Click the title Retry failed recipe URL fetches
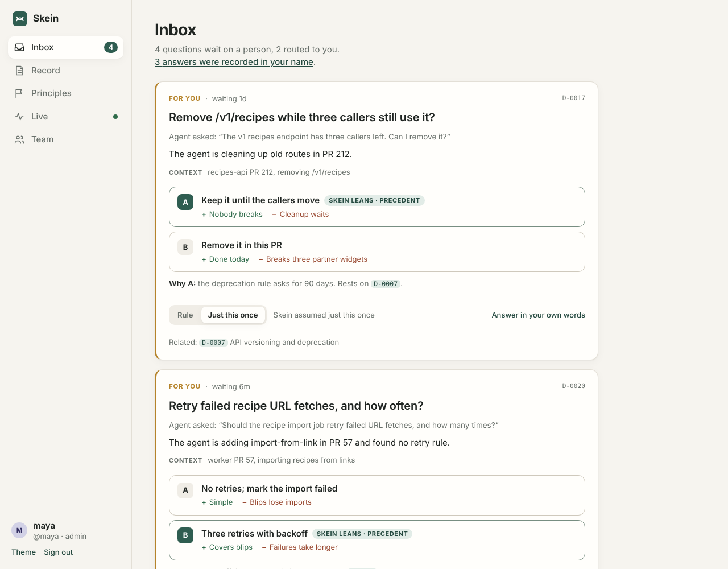Screen dimensions: 728x569 coord(296,406)
